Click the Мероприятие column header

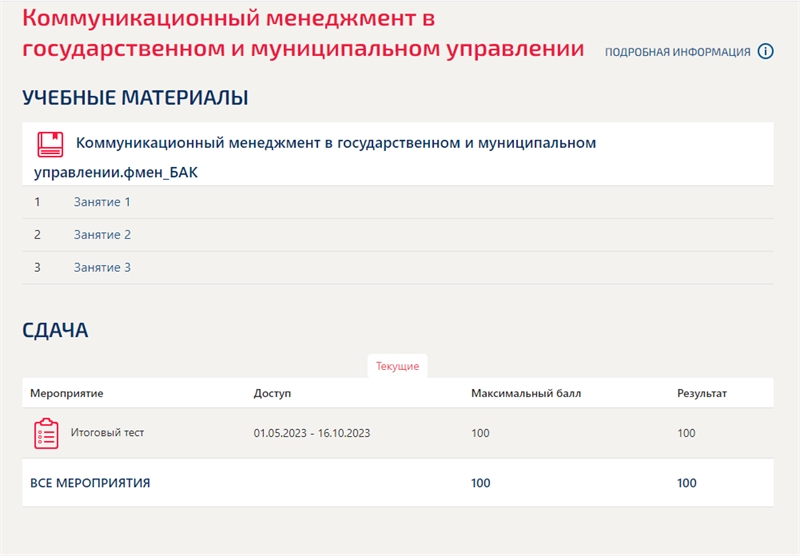pos(67,393)
